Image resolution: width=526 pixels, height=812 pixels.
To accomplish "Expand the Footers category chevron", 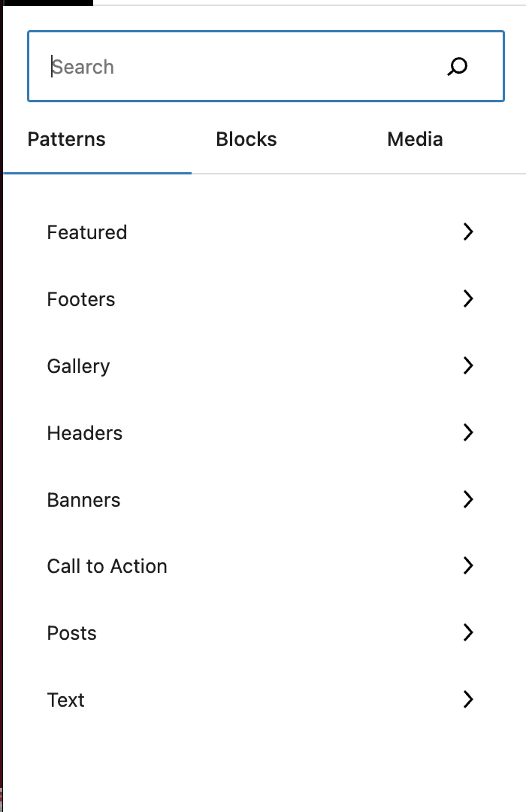I will (467, 298).
